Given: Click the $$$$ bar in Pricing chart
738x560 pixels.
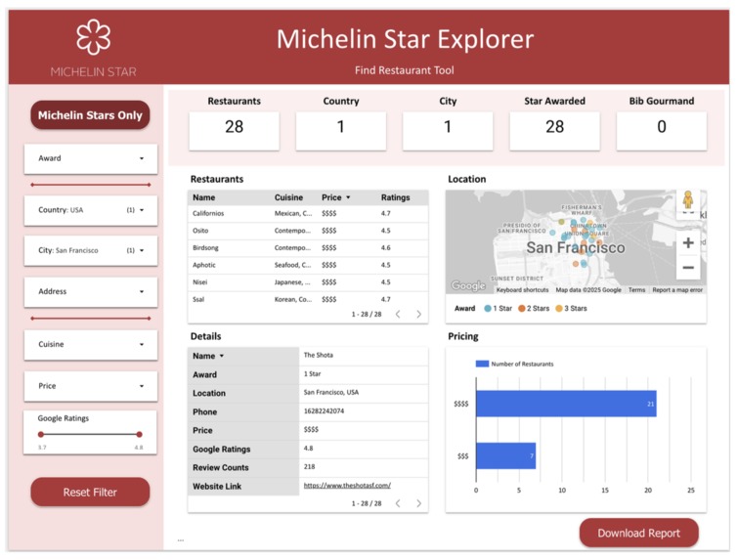Looking at the screenshot, I should click(566, 404).
